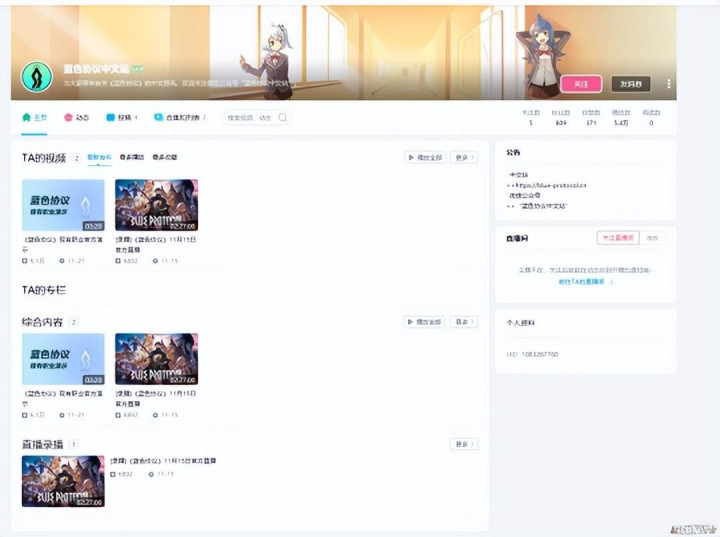Click the Follow Live Room (关注直播间) button
Viewport: 720px width, 537px height.
coord(618,238)
